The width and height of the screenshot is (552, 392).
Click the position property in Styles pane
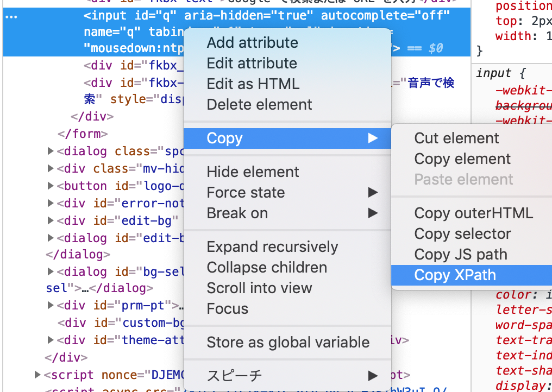coord(524,5)
